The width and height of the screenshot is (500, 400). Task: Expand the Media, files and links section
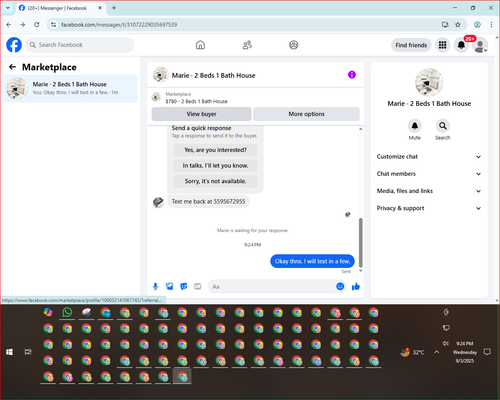pos(429,191)
